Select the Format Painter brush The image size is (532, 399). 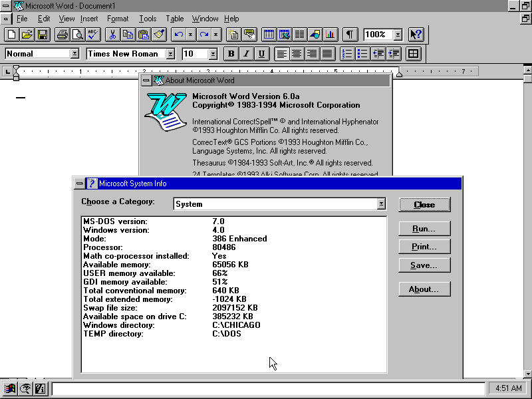pos(159,35)
